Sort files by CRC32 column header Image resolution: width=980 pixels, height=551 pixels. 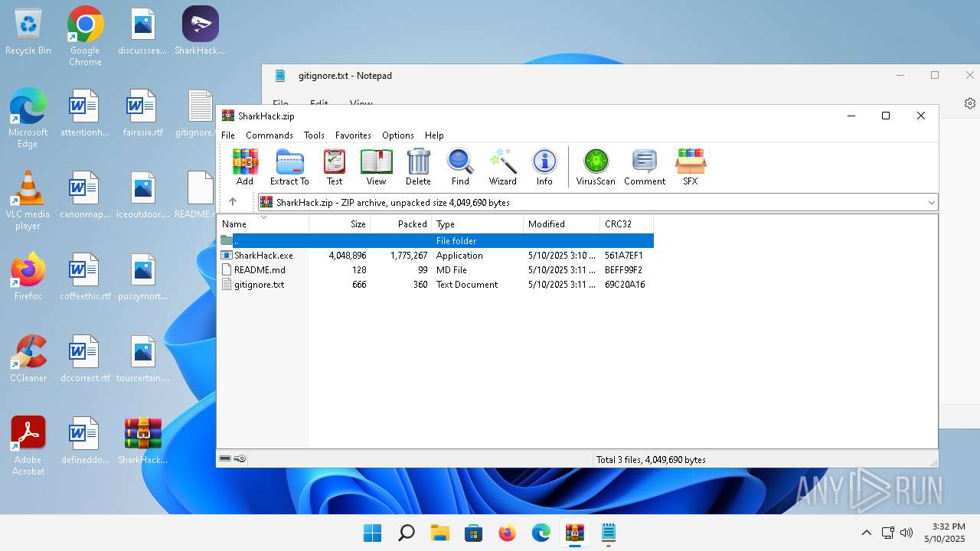pyautogui.click(x=626, y=224)
